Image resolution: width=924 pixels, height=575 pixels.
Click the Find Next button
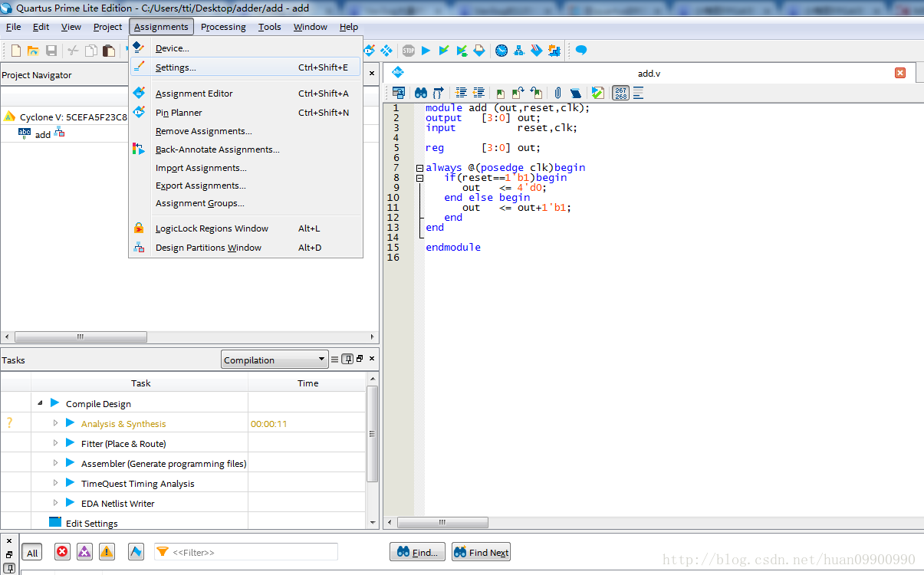tap(481, 552)
